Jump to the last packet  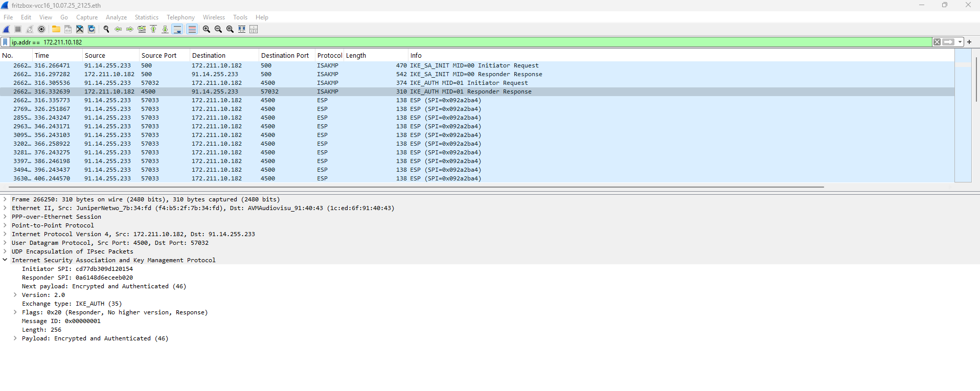click(x=165, y=29)
